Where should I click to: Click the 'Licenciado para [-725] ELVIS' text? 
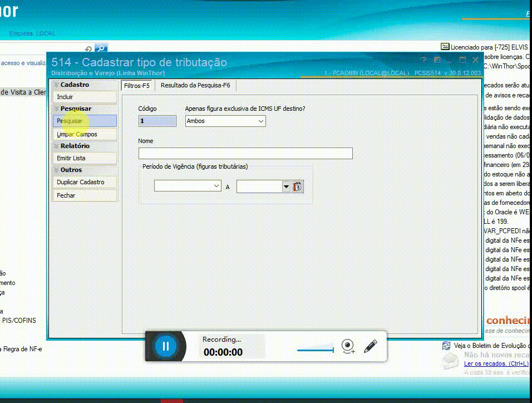(x=489, y=47)
